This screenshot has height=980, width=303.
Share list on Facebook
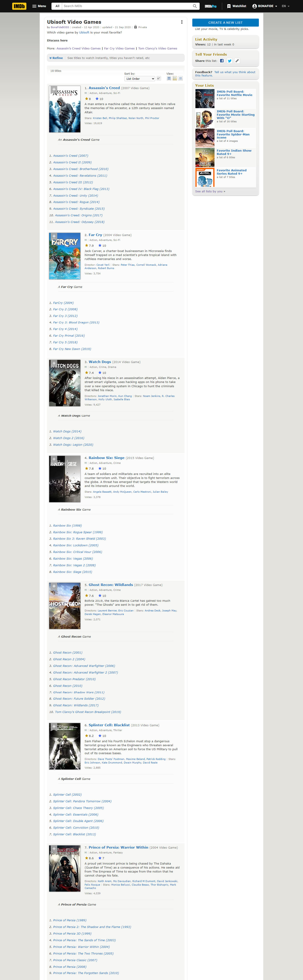coord(222,61)
